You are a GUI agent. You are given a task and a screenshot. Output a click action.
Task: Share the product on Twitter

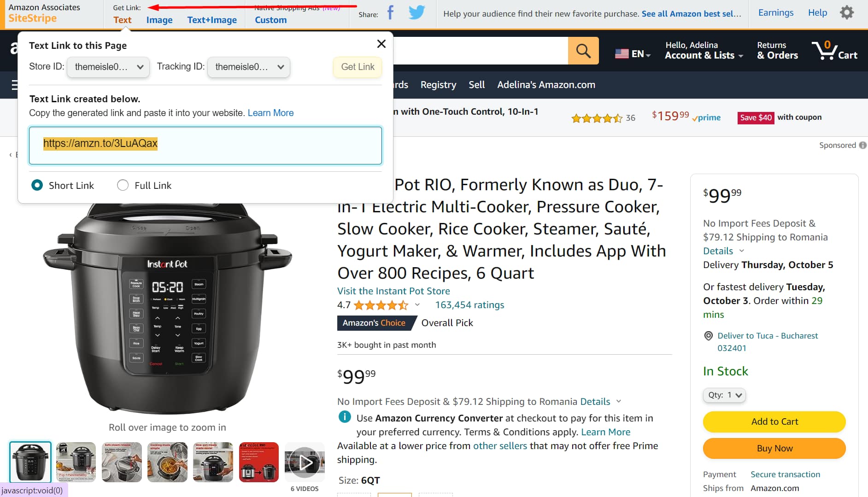point(416,13)
